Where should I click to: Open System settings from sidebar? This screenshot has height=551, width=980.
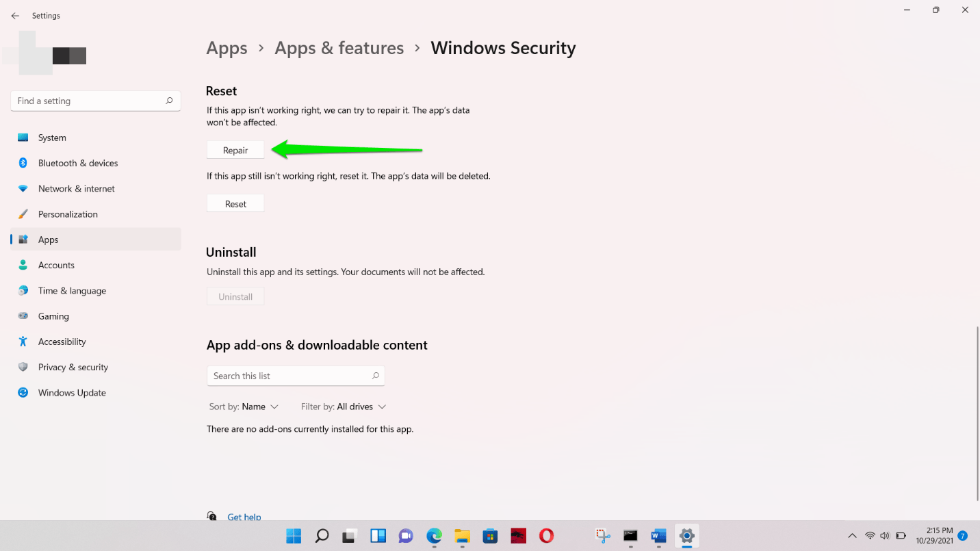pos(51,137)
